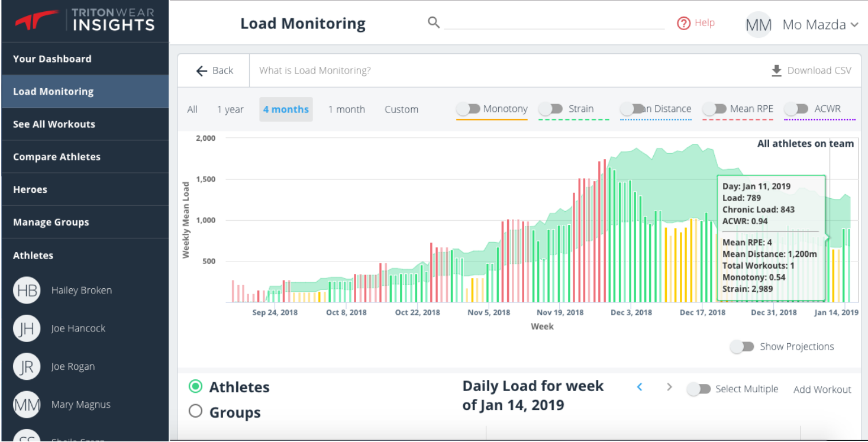
Task: Click the Dec 3, 2018 week label
Action: click(631, 312)
